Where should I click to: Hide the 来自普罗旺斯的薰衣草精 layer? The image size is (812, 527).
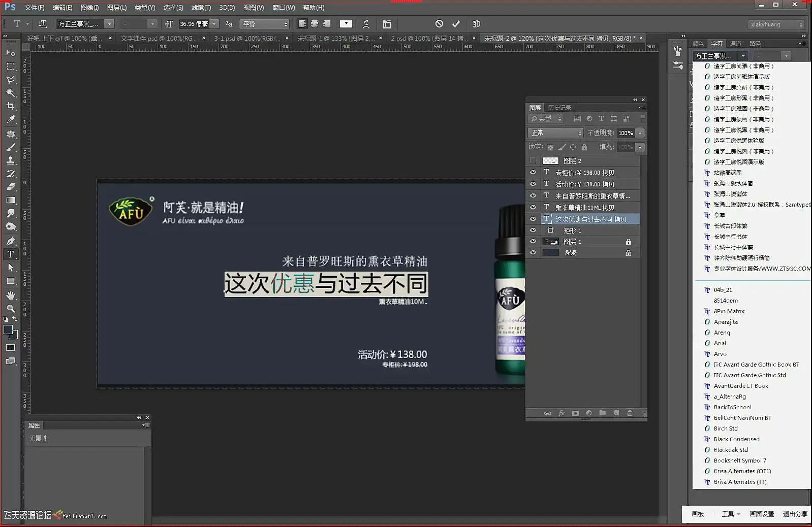[533, 195]
